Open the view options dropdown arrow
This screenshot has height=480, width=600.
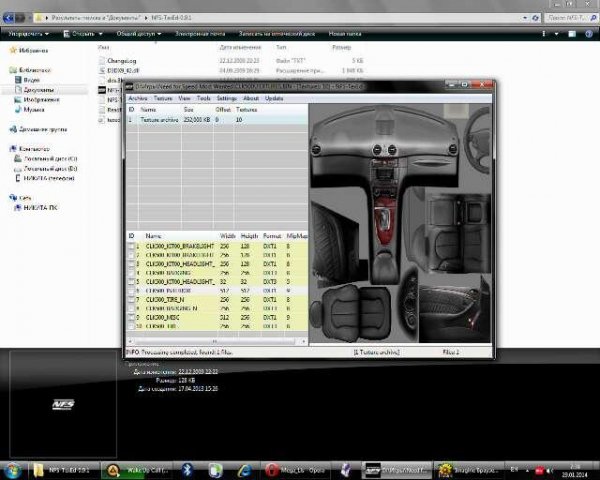click(x=556, y=34)
